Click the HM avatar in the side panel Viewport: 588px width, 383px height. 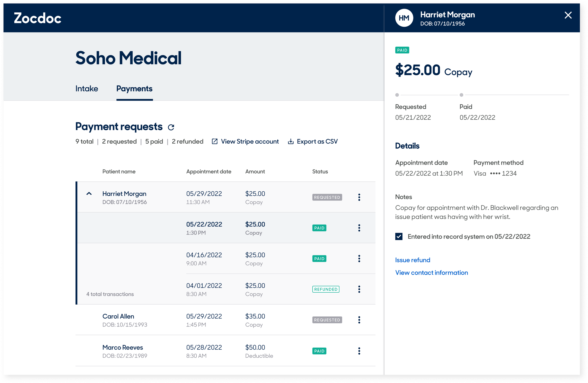[x=404, y=18]
